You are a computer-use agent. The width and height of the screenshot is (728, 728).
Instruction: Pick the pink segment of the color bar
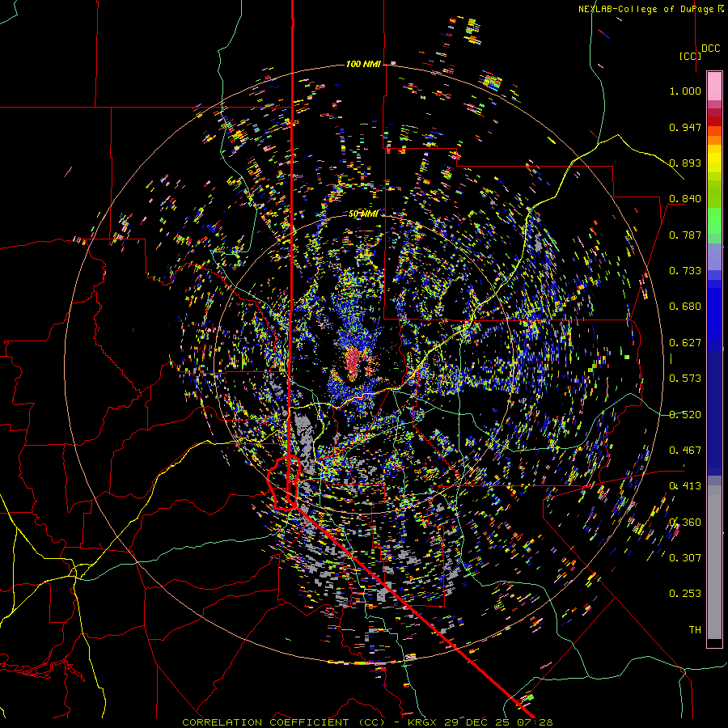[714, 86]
